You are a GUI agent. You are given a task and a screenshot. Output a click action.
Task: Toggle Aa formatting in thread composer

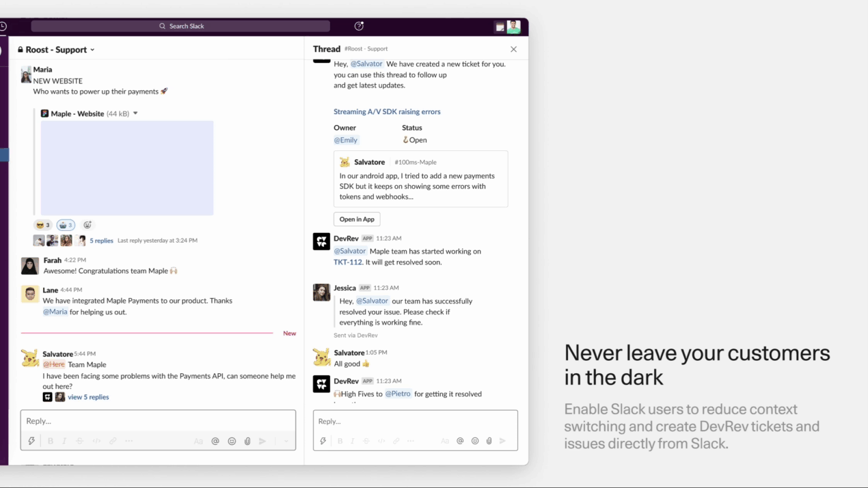tap(445, 442)
